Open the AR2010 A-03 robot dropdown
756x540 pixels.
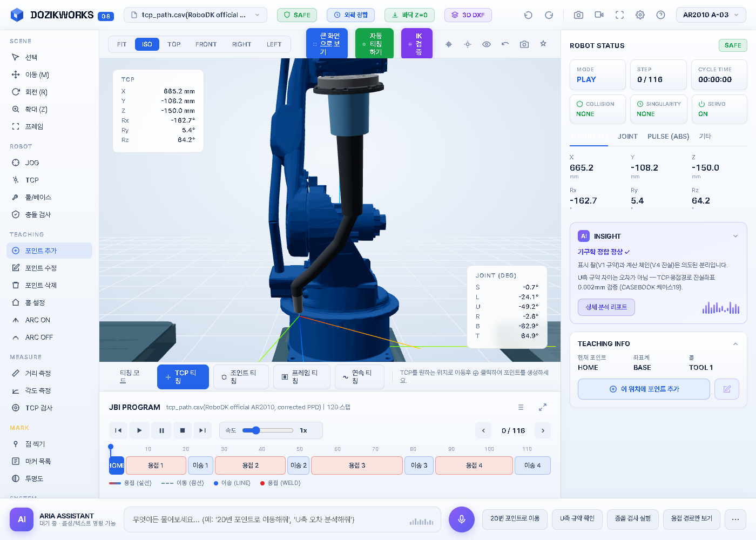(711, 15)
